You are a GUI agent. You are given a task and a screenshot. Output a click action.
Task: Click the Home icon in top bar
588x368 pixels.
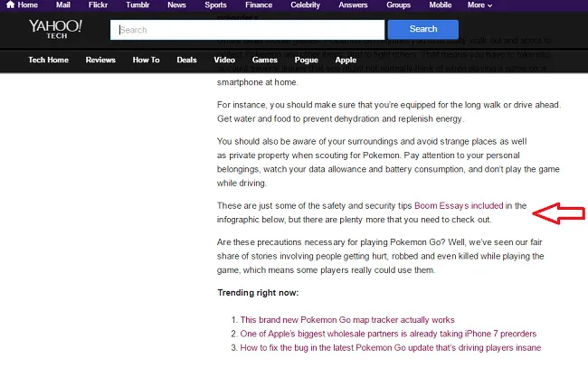pyautogui.click(x=10, y=5)
